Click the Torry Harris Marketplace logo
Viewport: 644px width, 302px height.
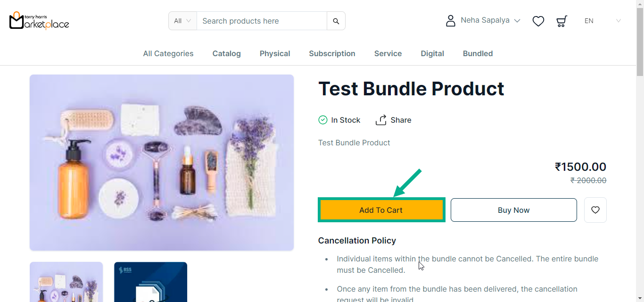pos(39,21)
